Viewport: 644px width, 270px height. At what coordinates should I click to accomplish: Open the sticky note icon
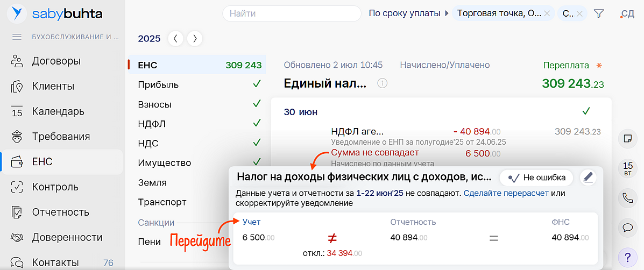[627, 139]
